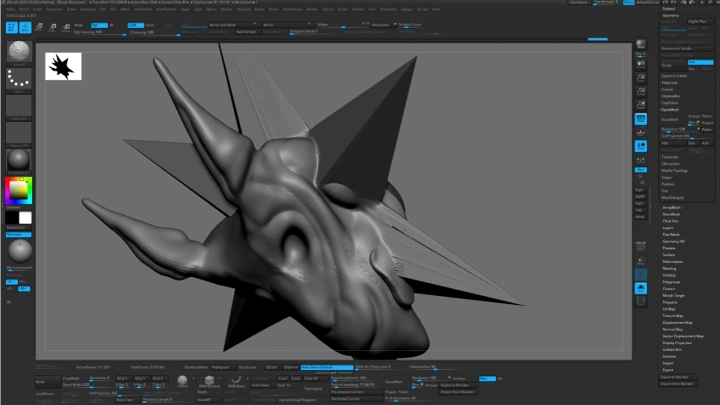Activate the Draw mode icon
Image resolution: width=720 pixels, height=405 pixels.
pyautogui.click(x=25, y=28)
